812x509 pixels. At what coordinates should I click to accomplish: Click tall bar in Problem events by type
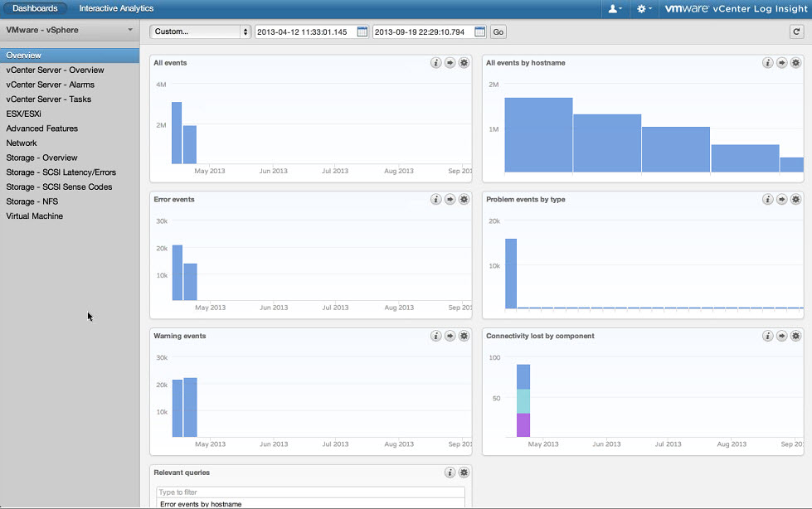(x=511, y=274)
